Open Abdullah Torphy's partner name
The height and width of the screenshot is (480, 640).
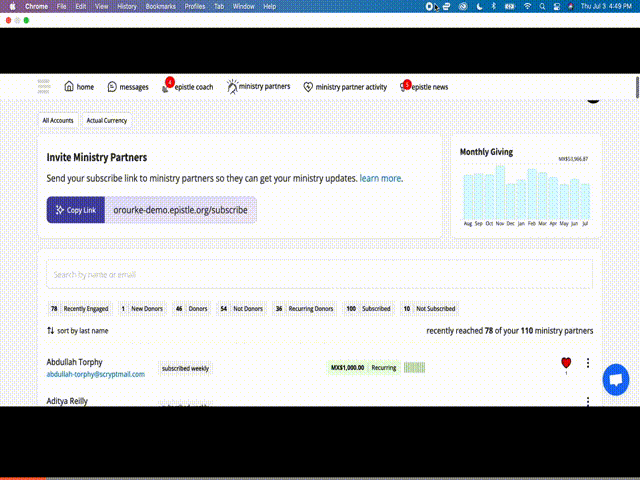click(74, 362)
